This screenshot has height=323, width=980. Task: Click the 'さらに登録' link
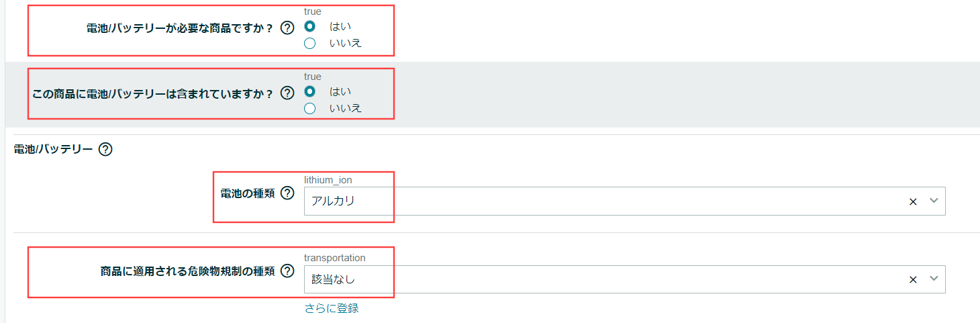332,308
